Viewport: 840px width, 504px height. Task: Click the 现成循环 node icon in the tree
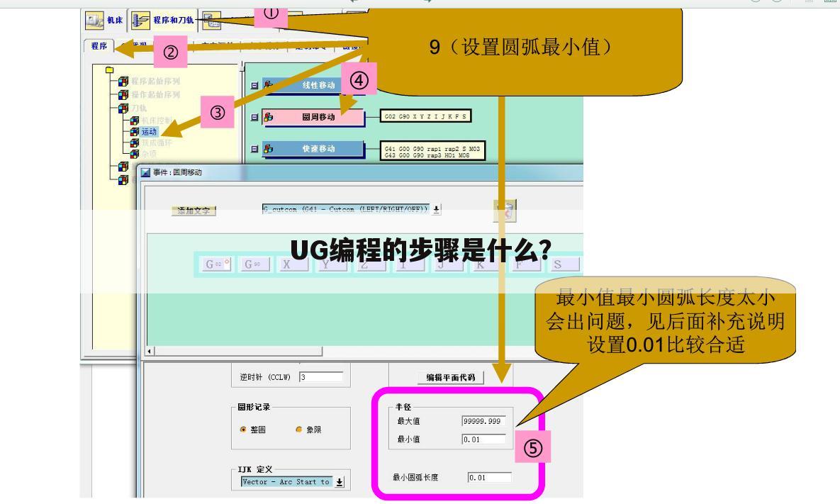[x=134, y=142]
